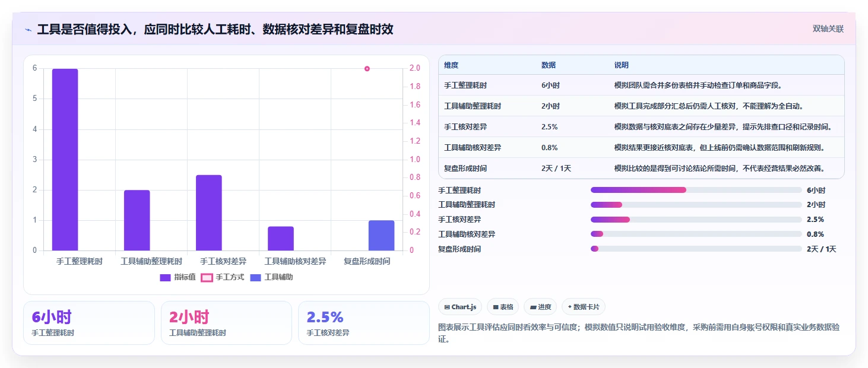Toggle the 指标值 legend item
Screen dimensions: 868x368
(179, 277)
